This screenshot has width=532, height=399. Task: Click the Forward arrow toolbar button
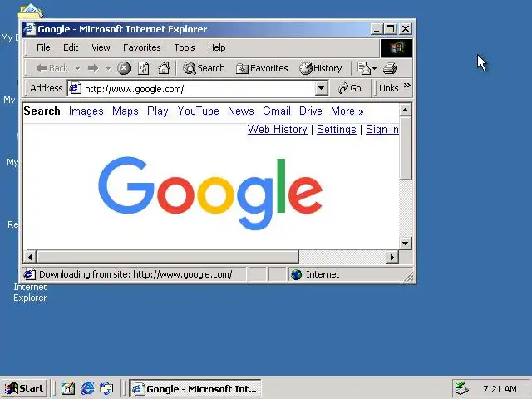point(93,68)
